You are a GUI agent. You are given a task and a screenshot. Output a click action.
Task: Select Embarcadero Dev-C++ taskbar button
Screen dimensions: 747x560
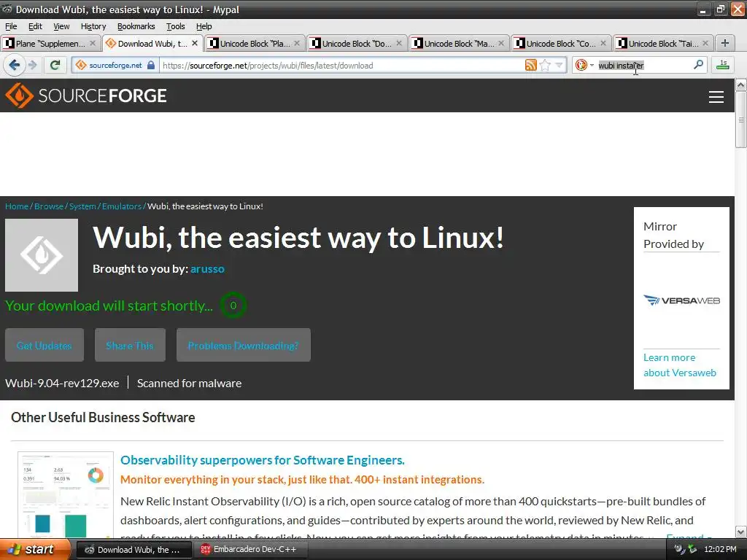(251, 550)
